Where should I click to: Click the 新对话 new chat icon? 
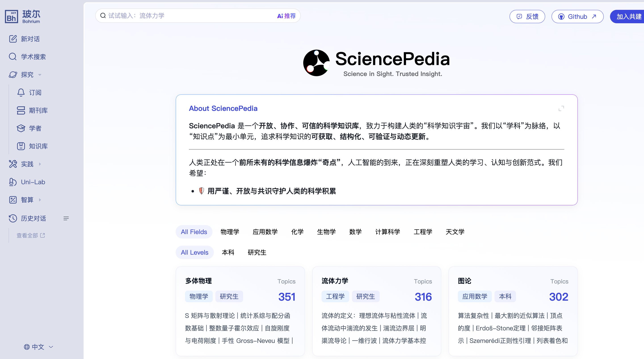tap(13, 39)
